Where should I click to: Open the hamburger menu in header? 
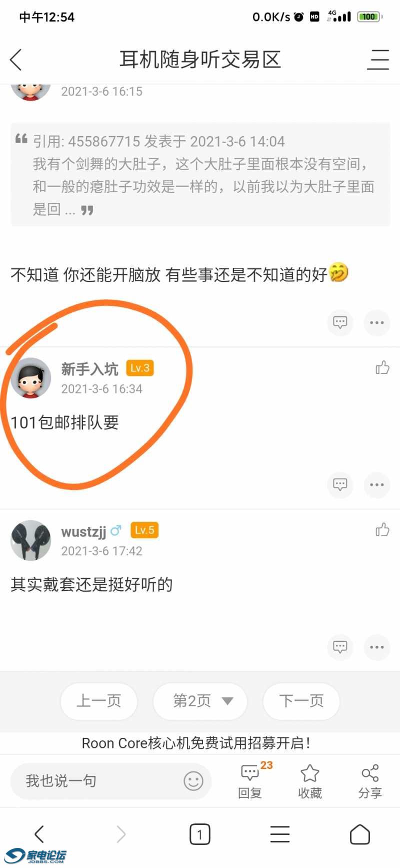click(x=378, y=60)
